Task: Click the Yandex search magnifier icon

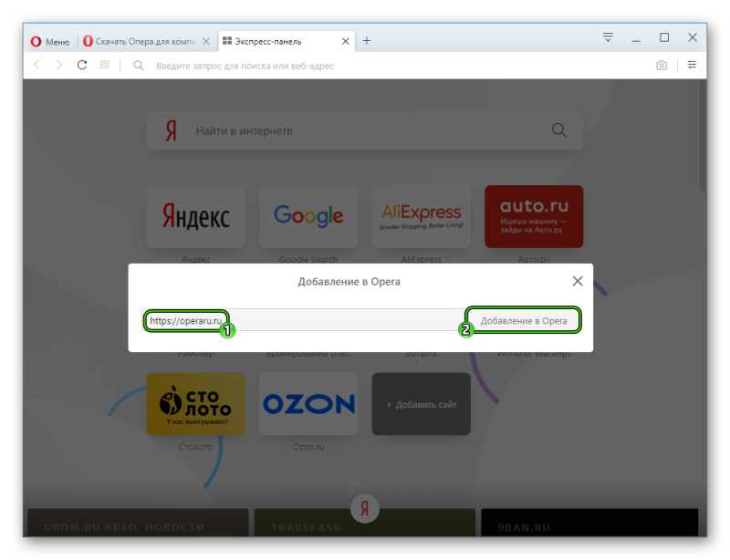Action: [559, 130]
